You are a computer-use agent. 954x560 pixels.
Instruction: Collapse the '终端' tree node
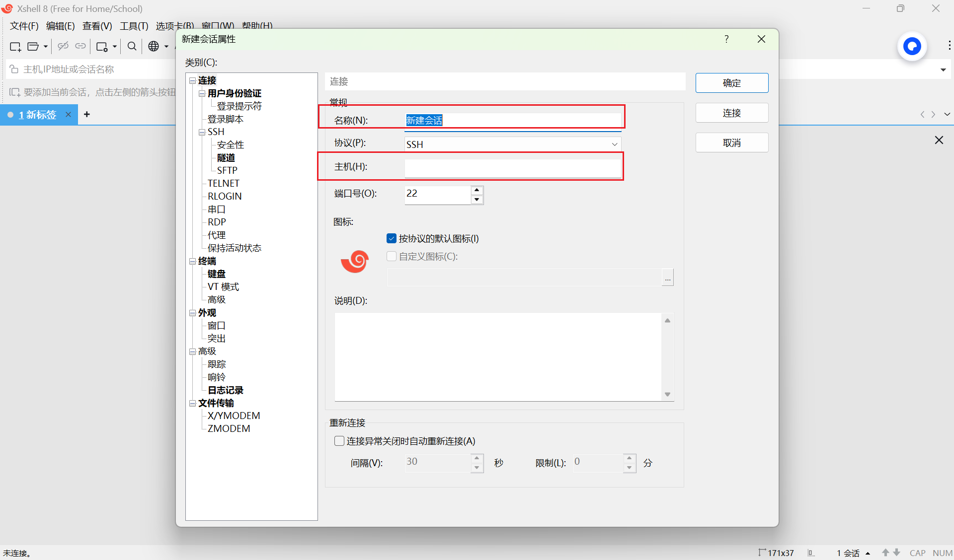192,261
